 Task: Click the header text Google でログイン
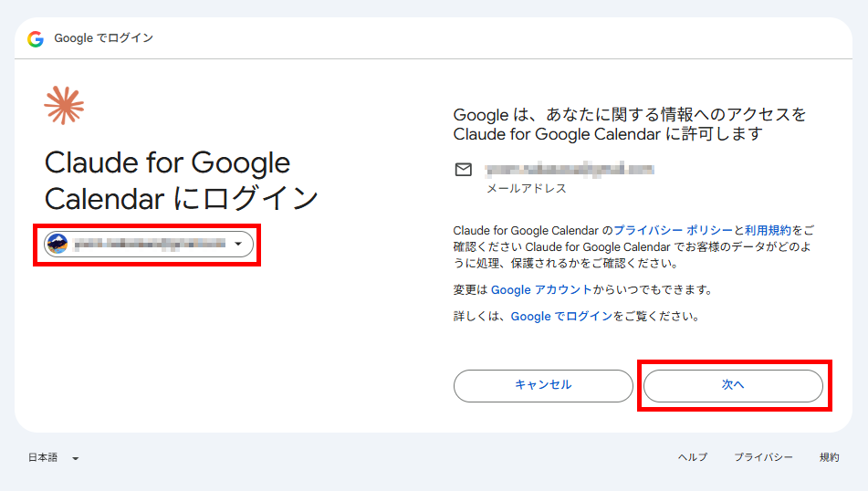tap(103, 38)
